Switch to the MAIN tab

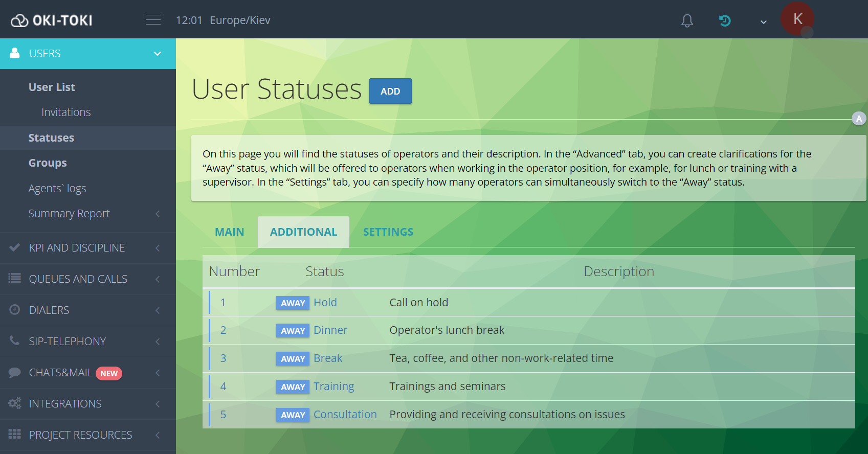(x=229, y=232)
